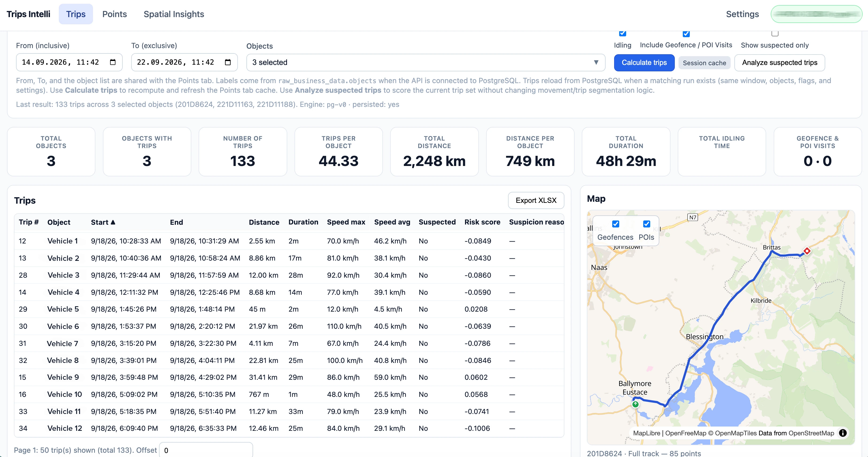Sort by the Risk score column header
Image resolution: width=868 pixels, height=457 pixels.
[x=482, y=222]
